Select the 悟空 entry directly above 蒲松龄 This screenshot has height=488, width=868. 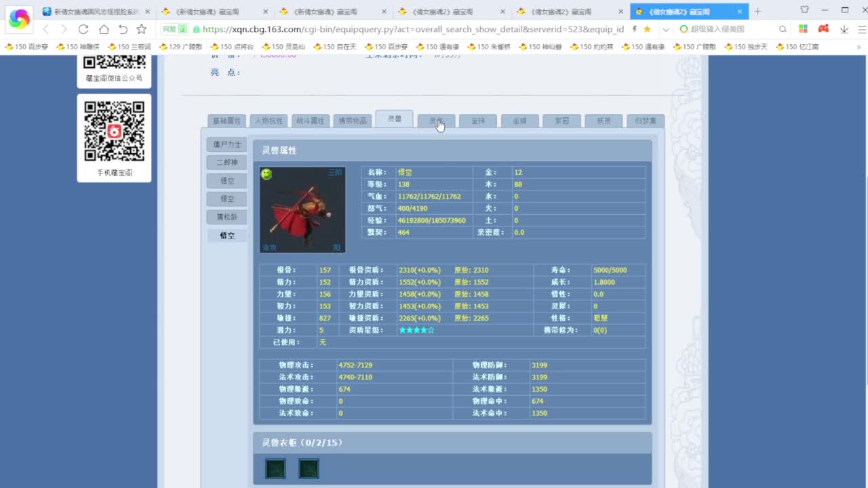click(227, 199)
